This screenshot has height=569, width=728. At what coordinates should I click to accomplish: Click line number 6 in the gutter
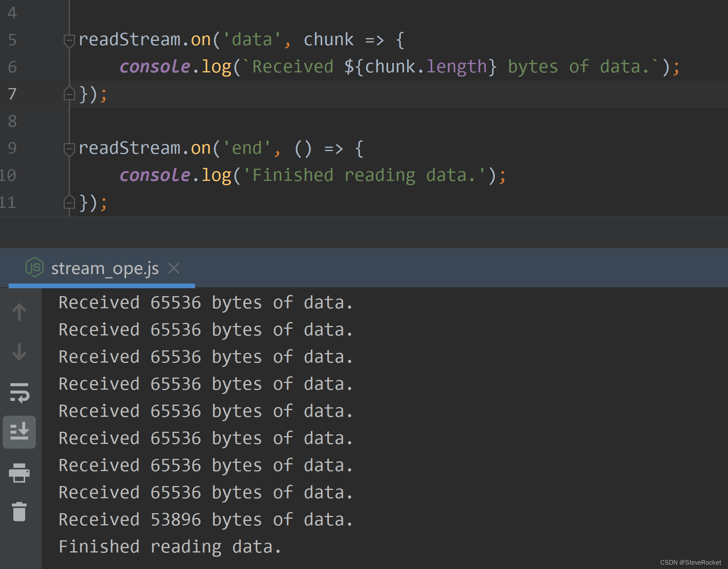pos(12,67)
